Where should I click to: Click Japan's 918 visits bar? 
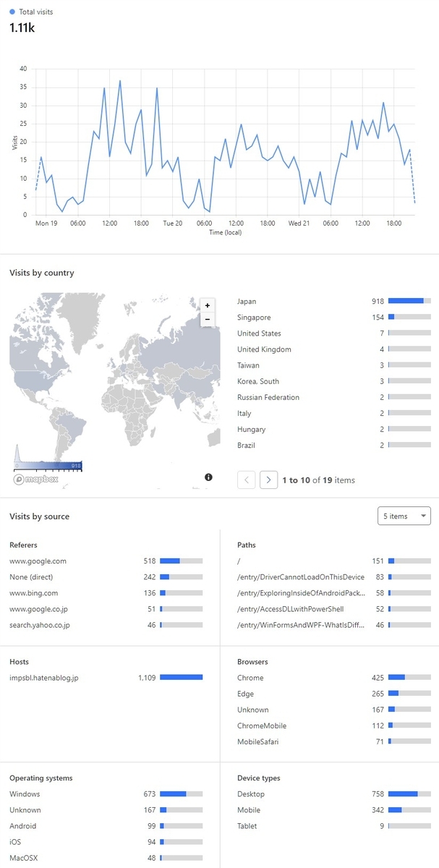[409, 301]
